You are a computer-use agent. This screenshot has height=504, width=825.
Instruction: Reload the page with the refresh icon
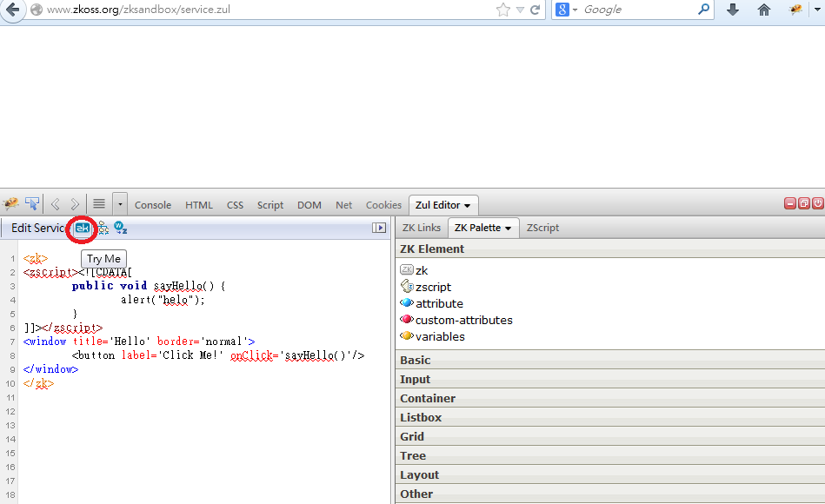536,10
